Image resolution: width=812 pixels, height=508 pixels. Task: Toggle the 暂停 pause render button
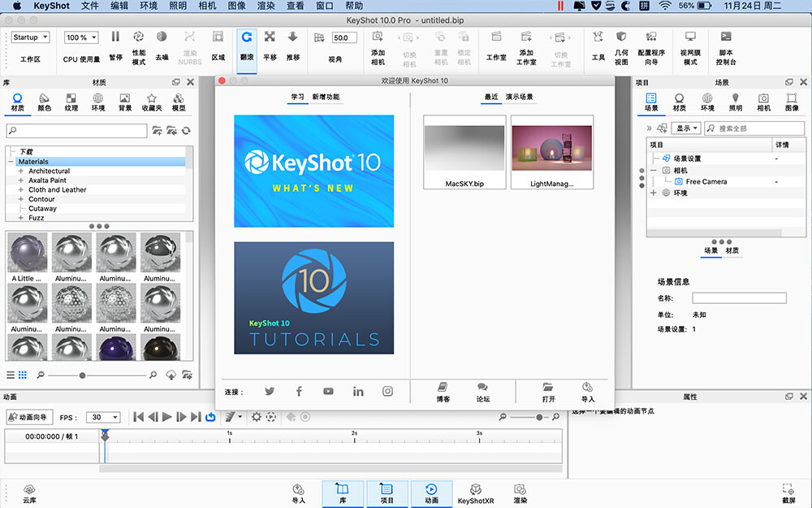pyautogui.click(x=115, y=46)
